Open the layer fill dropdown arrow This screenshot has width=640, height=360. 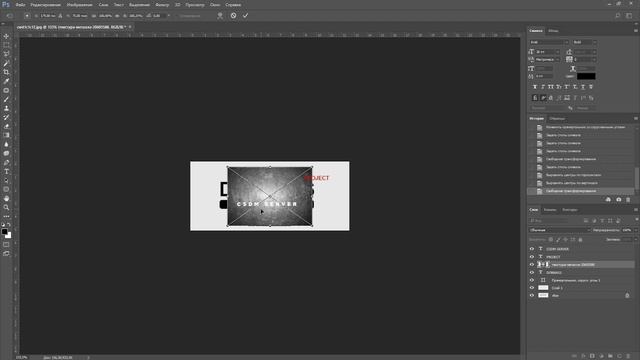pyautogui.click(x=635, y=240)
